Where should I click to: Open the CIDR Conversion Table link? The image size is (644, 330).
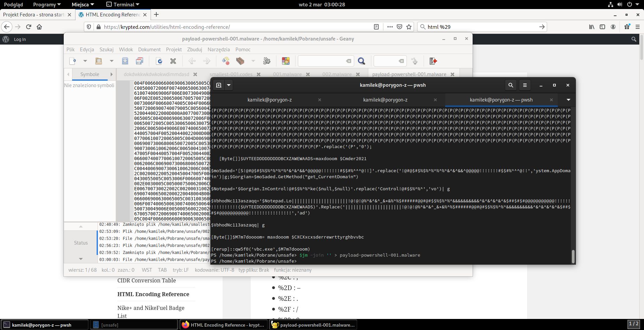click(x=147, y=280)
